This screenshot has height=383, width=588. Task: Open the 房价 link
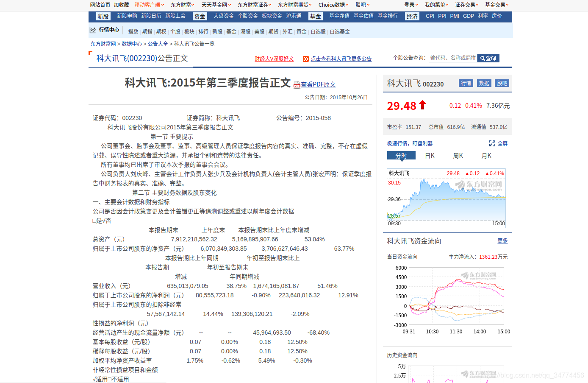497,16
